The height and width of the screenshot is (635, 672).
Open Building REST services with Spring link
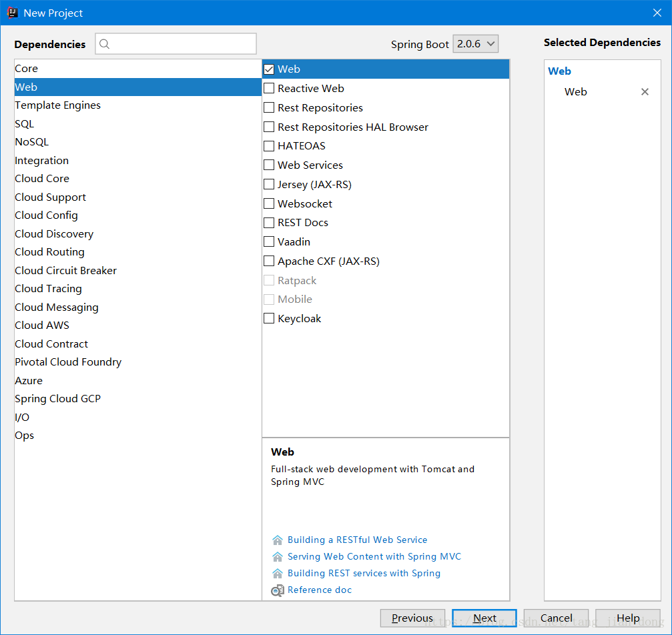click(x=364, y=573)
